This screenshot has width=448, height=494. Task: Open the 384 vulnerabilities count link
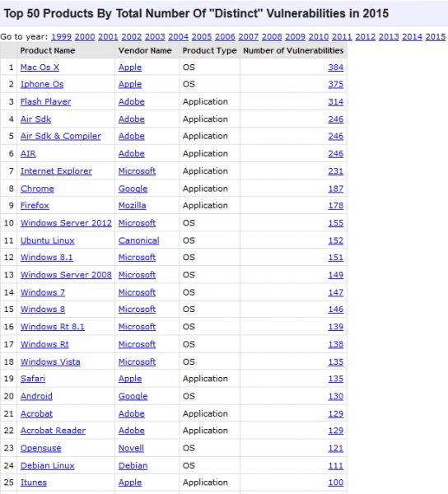[x=336, y=68]
